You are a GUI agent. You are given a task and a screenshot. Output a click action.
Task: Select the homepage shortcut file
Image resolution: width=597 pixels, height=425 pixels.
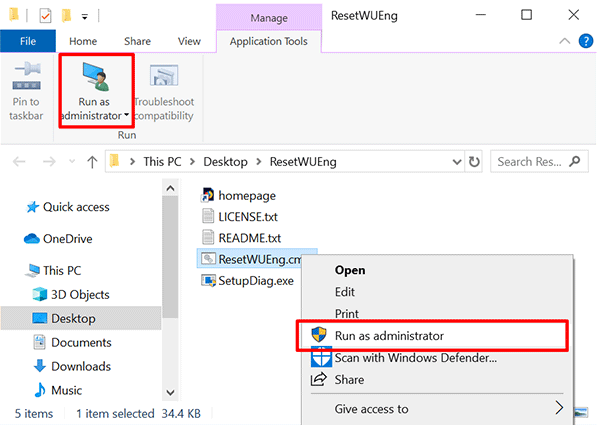(x=238, y=195)
